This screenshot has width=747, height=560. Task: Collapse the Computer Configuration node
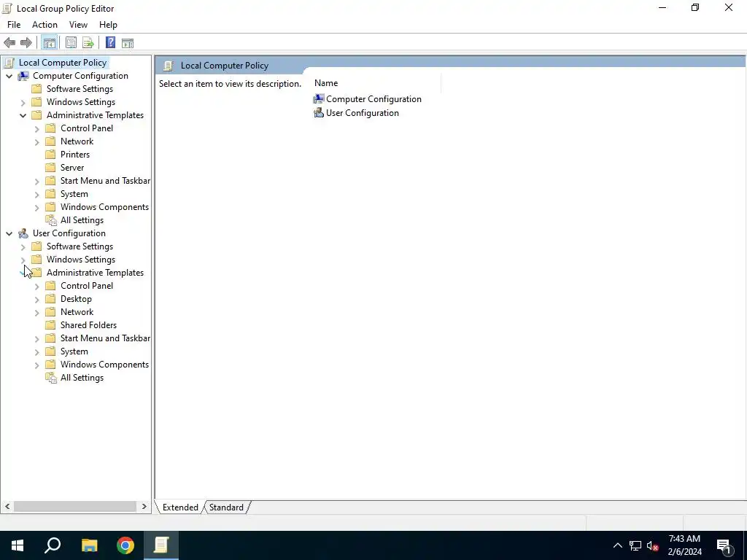pos(9,76)
